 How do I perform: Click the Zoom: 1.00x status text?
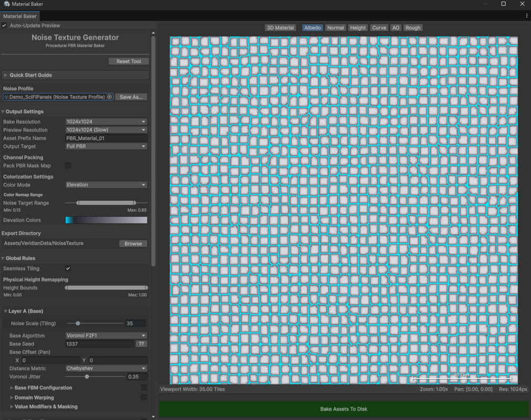point(433,389)
